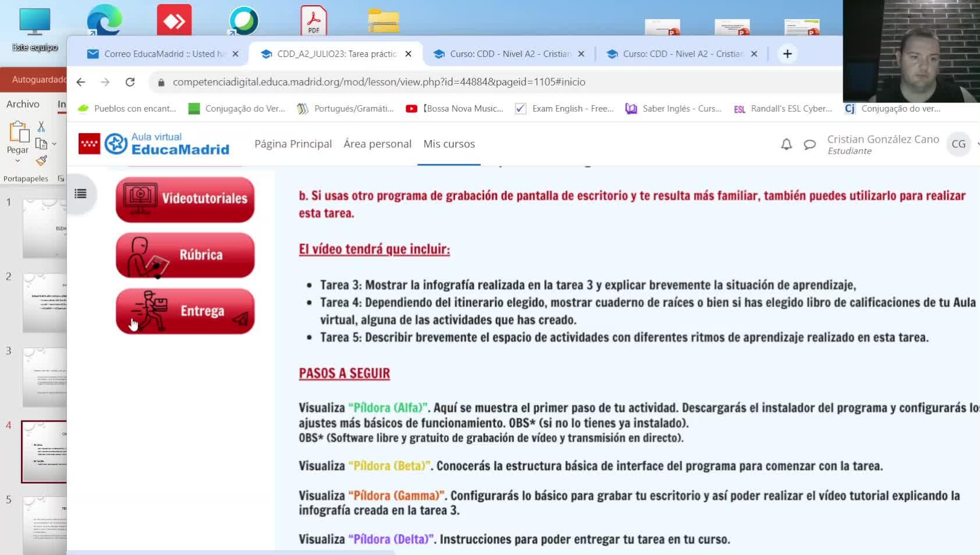The width and height of the screenshot is (980, 555).
Task: Go to Página Principal
Action: (x=293, y=144)
